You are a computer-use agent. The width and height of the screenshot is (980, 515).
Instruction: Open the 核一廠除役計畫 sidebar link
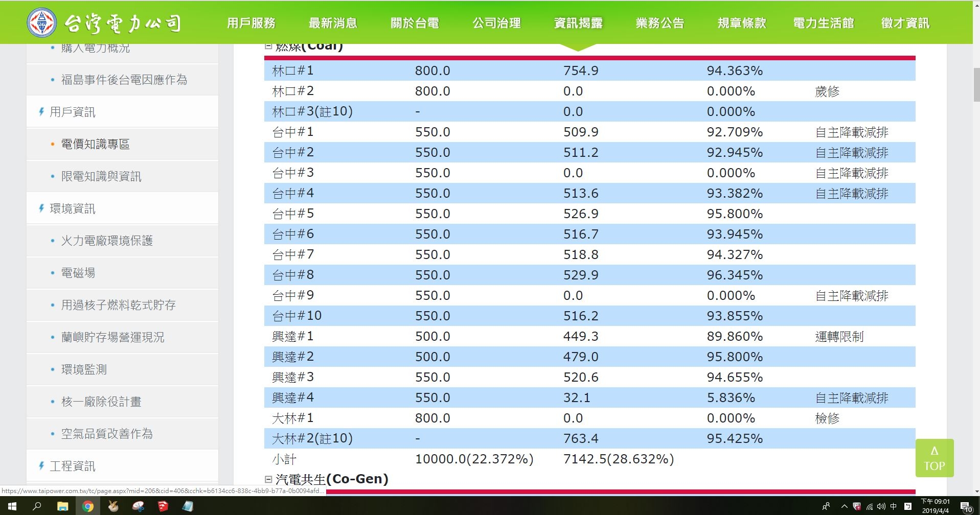(101, 402)
